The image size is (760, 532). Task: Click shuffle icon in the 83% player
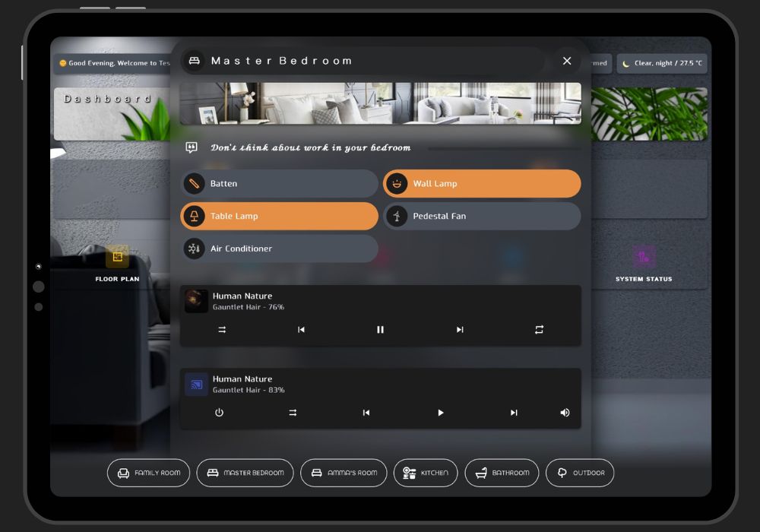[293, 413]
